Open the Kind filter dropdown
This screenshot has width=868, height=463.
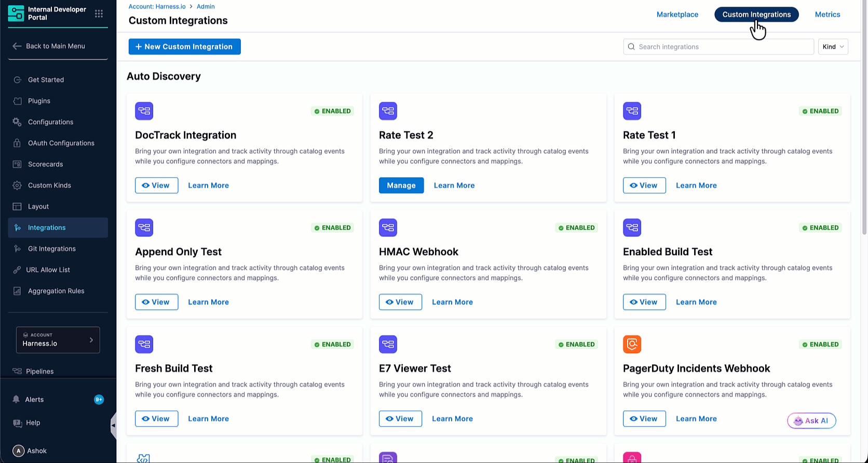pos(833,47)
